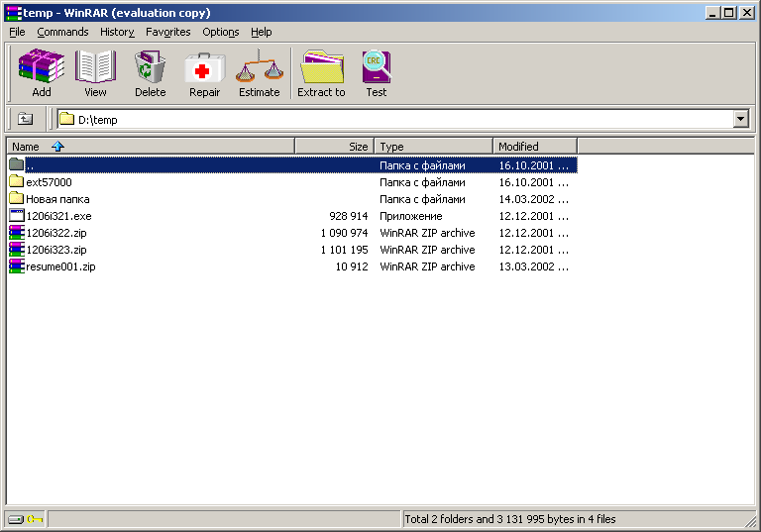Sort by Type column header
Screen dimensions: 761x532
click(433, 146)
